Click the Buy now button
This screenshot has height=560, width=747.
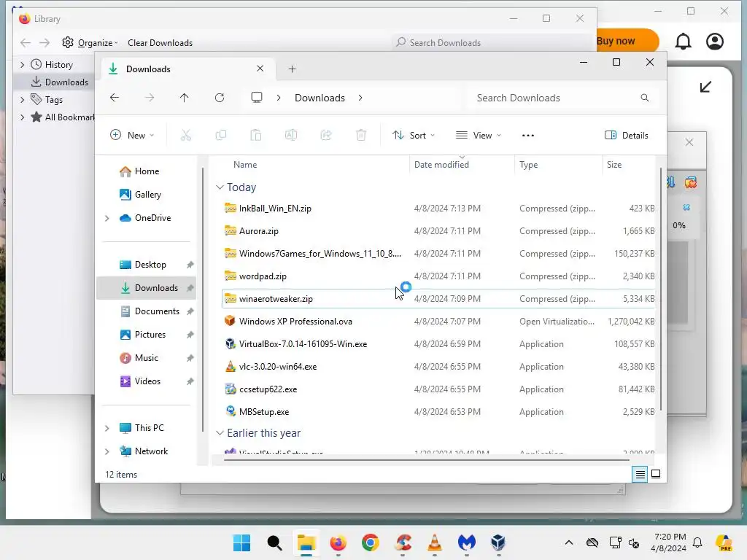pos(627,41)
